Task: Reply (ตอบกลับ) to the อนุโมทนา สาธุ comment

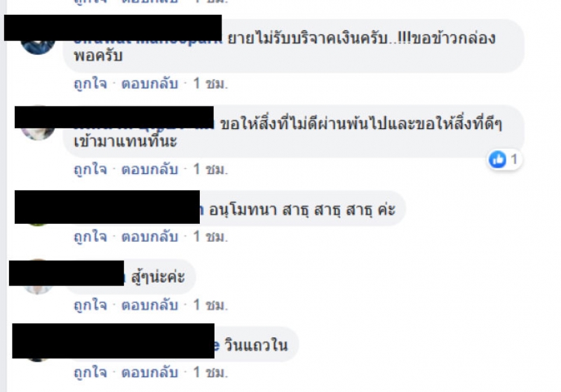Action: point(149,236)
